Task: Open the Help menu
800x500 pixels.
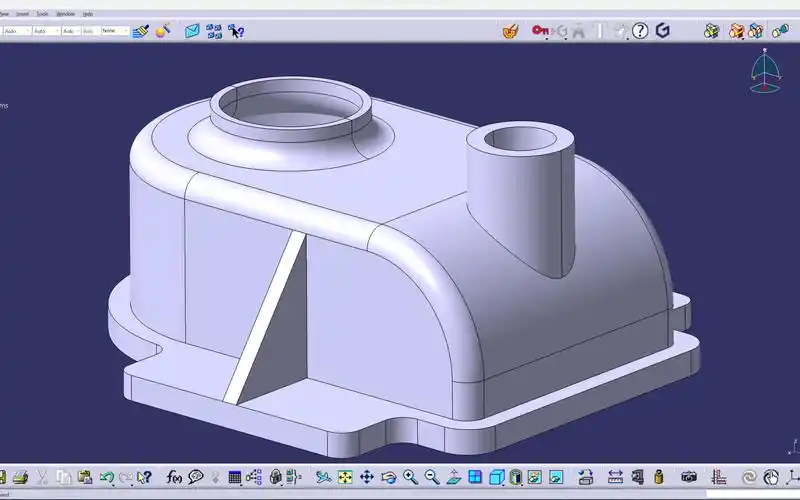Action: [x=88, y=14]
